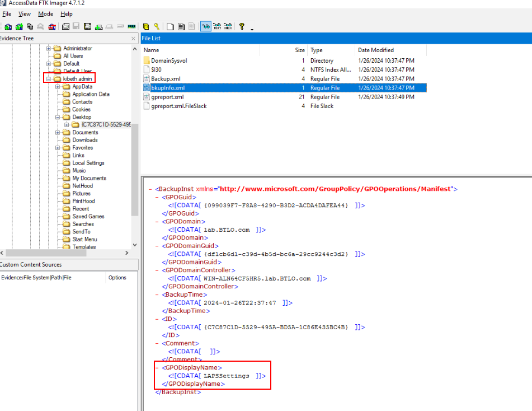Click Evidence Tree scroll left arrow
This screenshot has width=532, height=411.
(x=2, y=253)
